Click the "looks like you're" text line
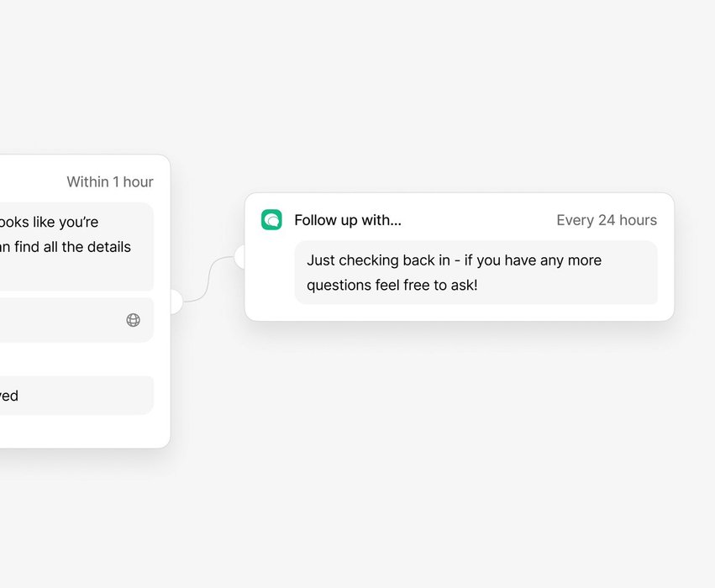 coord(49,222)
